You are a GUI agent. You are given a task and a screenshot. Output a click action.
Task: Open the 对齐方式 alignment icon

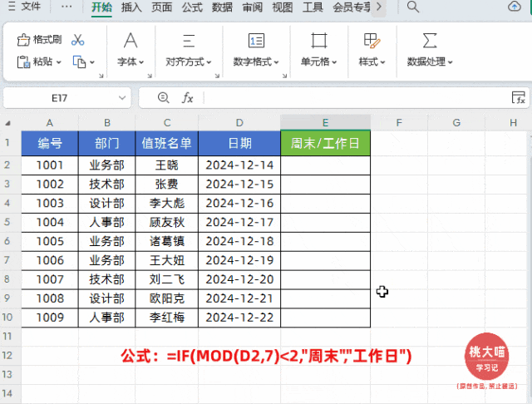point(189,41)
